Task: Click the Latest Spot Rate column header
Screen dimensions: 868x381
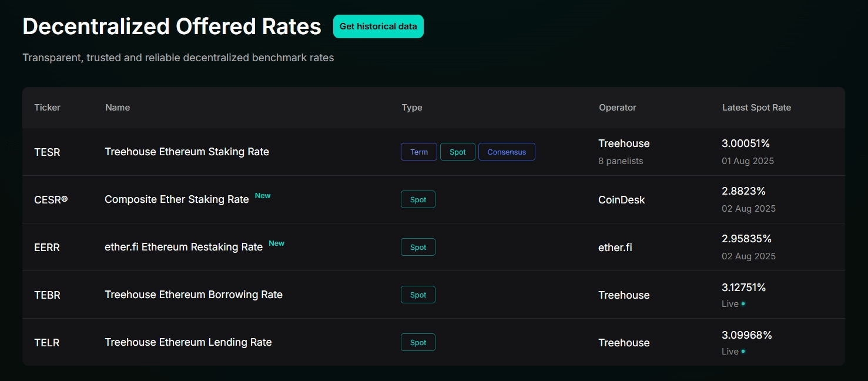Action: [756, 108]
